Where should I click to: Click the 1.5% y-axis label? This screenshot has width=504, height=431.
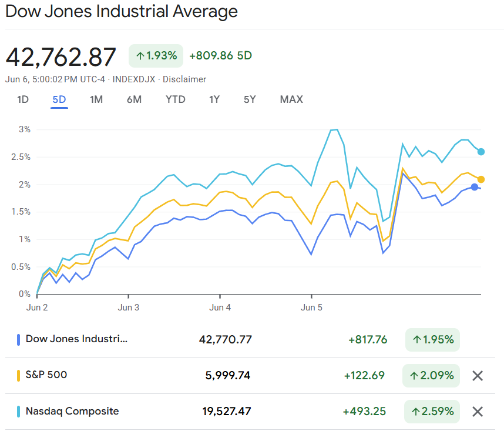coord(21,212)
